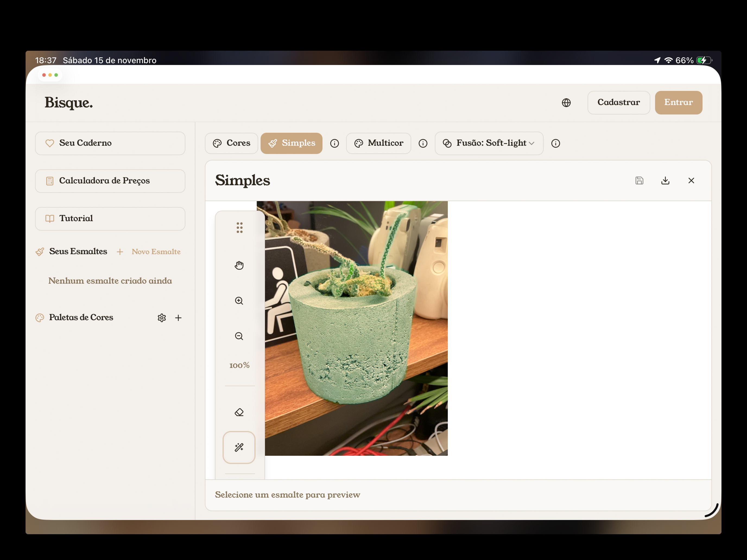Open the Fusão: Soft-light dropdown
The height and width of the screenshot is (560, 747).
click(x=489, y=143)
